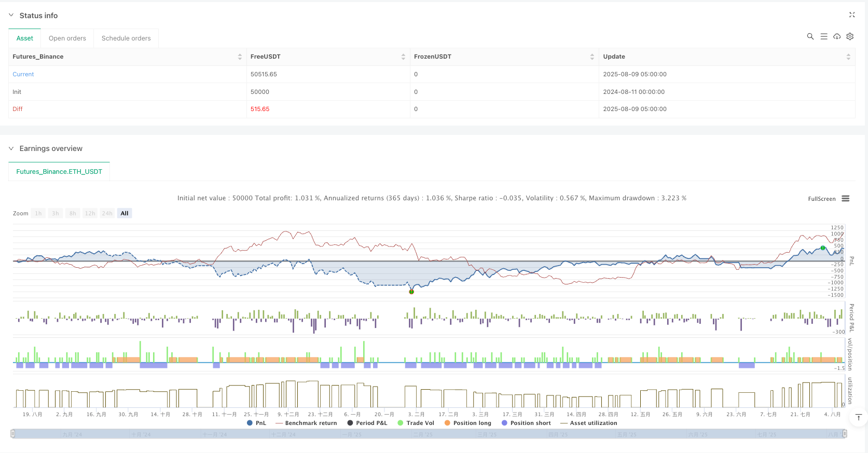This screenshot has width=868, height=453.
Task: Click the lowest-drawdown marker on PnL curve
Action: [x=411, y=292]
